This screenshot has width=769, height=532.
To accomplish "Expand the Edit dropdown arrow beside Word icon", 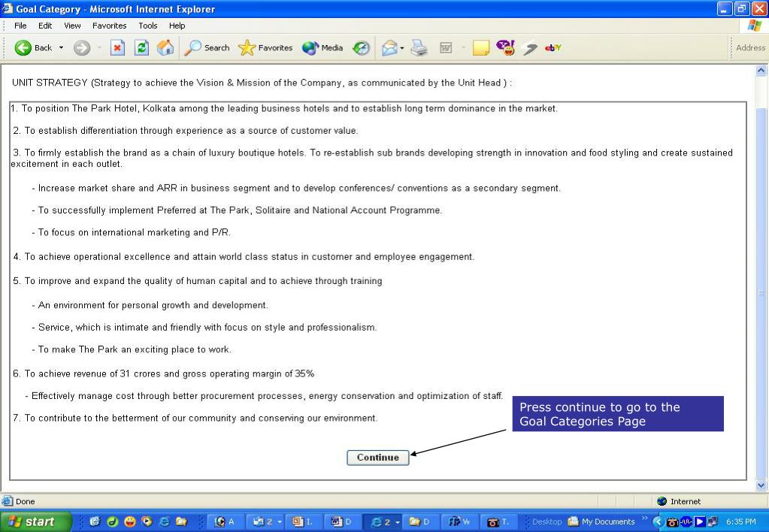I will (x=463, y=47).
